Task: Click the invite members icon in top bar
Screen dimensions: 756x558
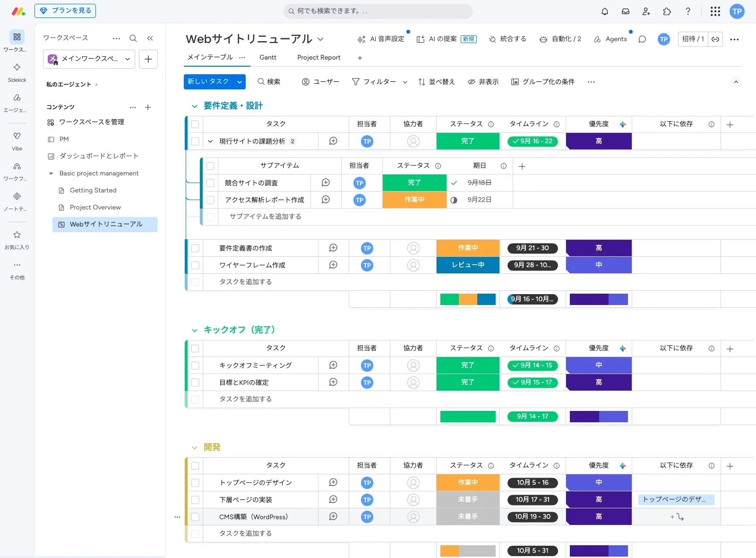Action: (x=646, y=11)
